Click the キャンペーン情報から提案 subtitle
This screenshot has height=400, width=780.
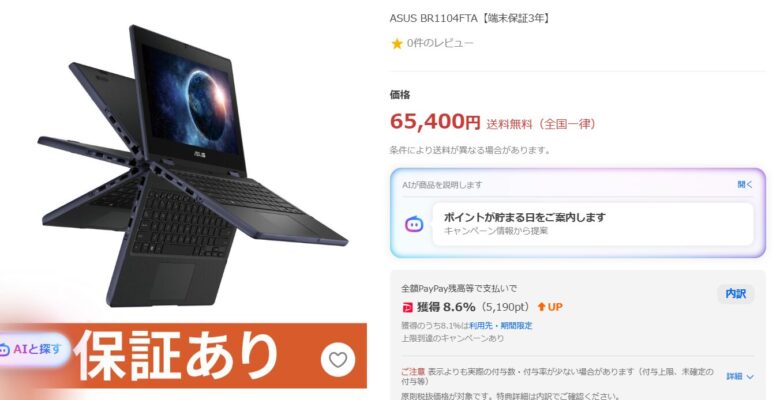coord(495,231)
